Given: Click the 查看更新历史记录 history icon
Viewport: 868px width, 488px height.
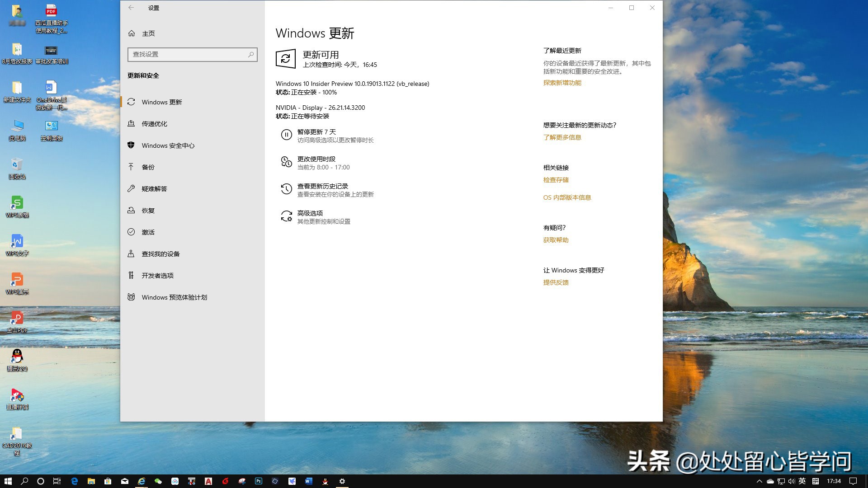Looking at the screenshot, I should 285,189.
